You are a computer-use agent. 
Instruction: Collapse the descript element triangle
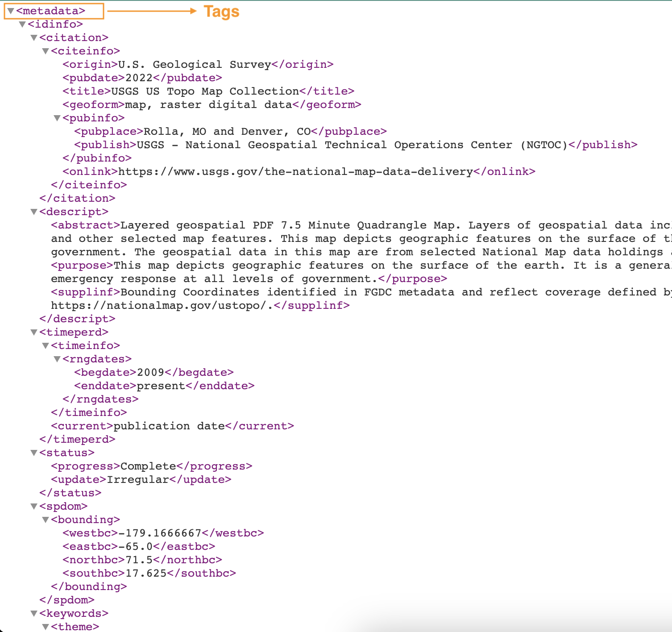[x=34, y=212]
